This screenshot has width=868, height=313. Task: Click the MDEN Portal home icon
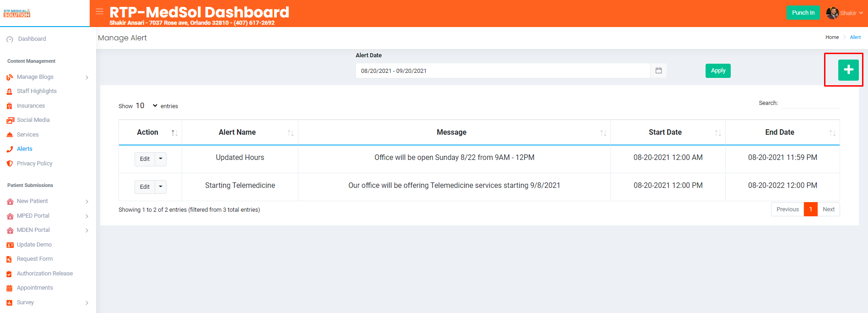click(x=10, y=230)
